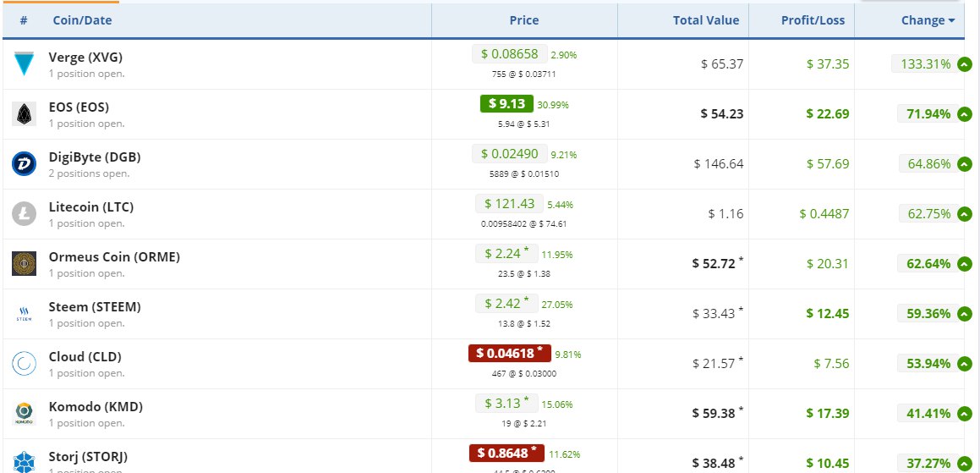Expand the Litecoin row's green arrow icon
The width and height of the screenshot is (980, 473).
pyautogui.click(x=965, y=214)
